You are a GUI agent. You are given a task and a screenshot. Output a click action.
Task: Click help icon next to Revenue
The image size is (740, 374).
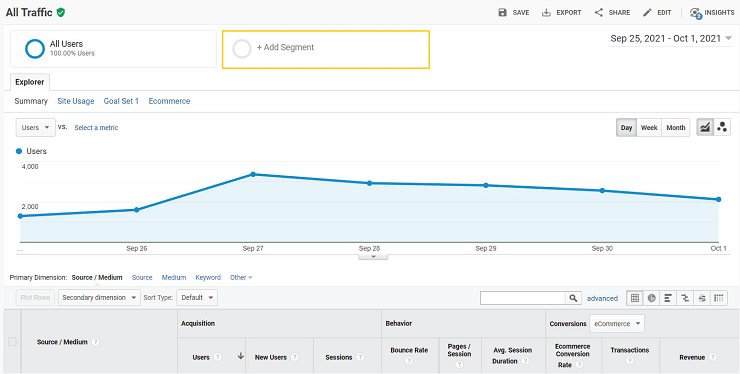pyautogui.click(x=713, y=357)
